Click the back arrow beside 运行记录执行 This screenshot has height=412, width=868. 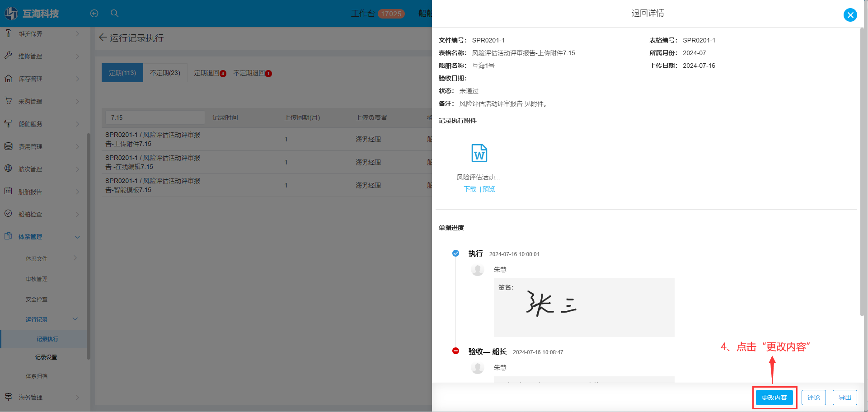coord(103,37)
